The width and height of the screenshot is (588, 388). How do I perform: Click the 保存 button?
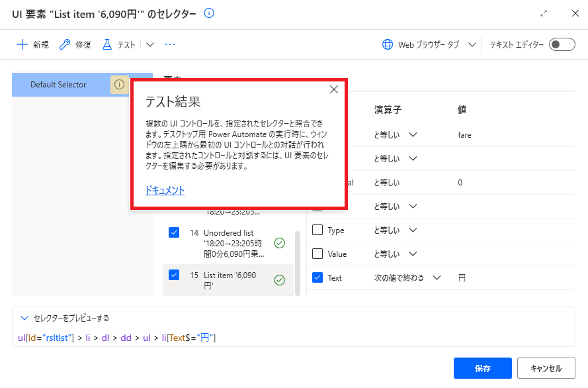pyautogui.click(x=482, y=368)
